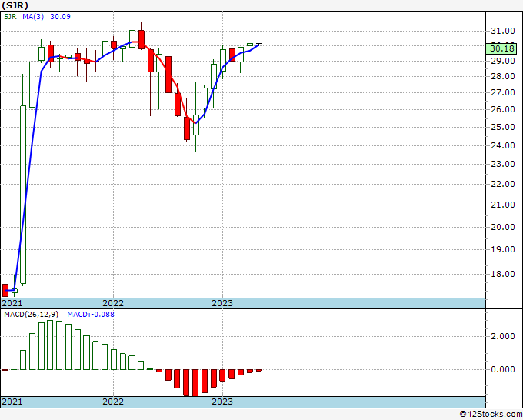
Task: Click the 29.00 price axis label
Action: pos(503,61)
